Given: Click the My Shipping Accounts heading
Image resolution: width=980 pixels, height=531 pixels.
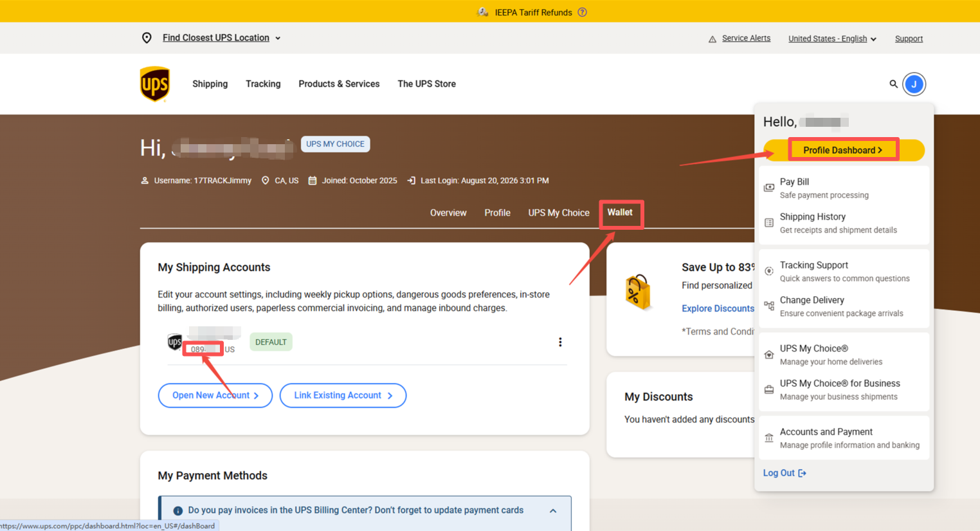Looking at the screenshot, I should coord(214,267).
